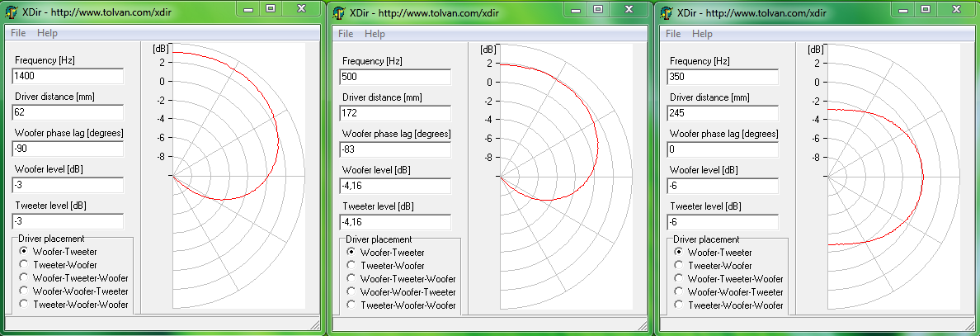Click the "Driver distance [mm]" label in the middle window
Screen dimensions: 980x336
[382, 97]
